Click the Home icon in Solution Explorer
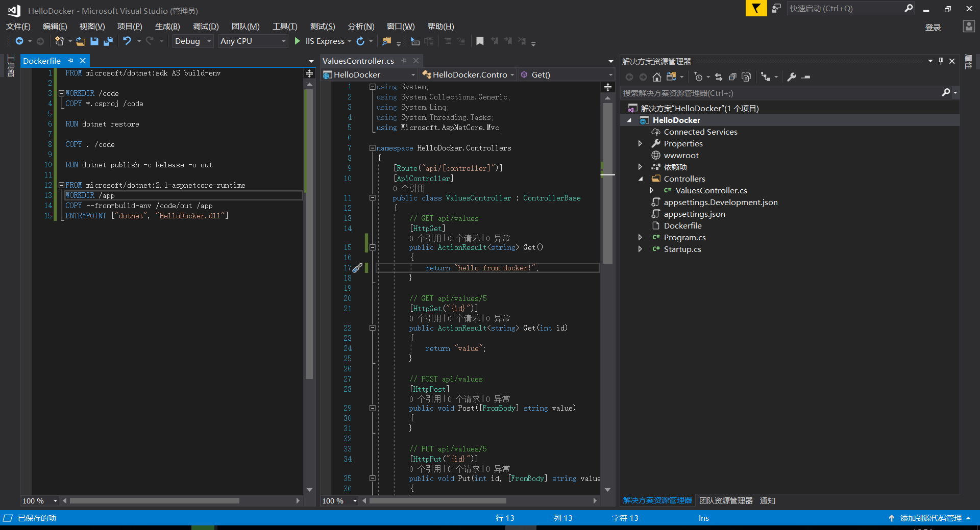Viewport: 980px width, 530px height. coord(657,77)
